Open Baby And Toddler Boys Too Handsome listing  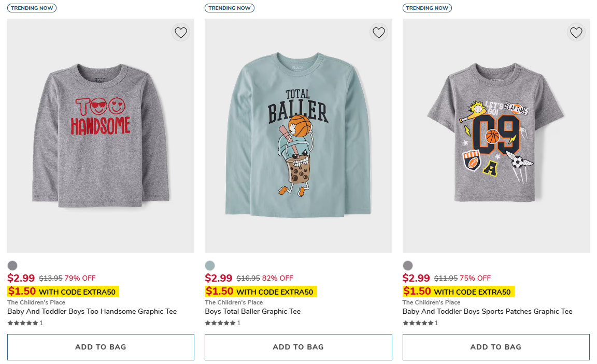91,311
